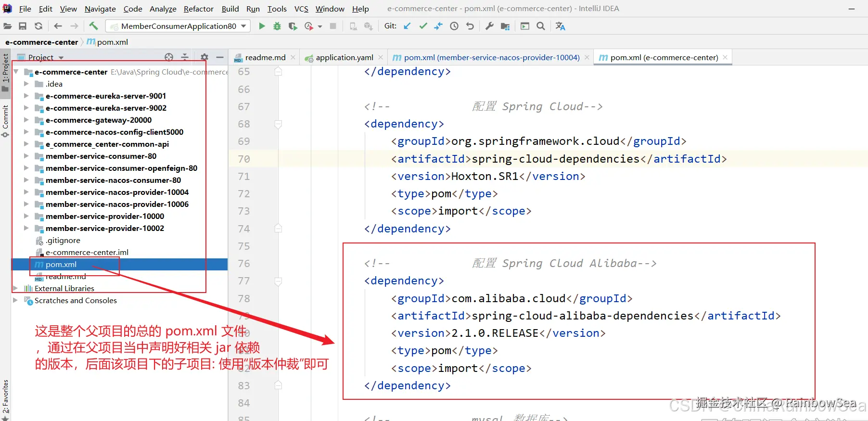Open Project panel gear options
This screenshot has height=421, width=868.
pyautogui.click(x=204, y=57)
